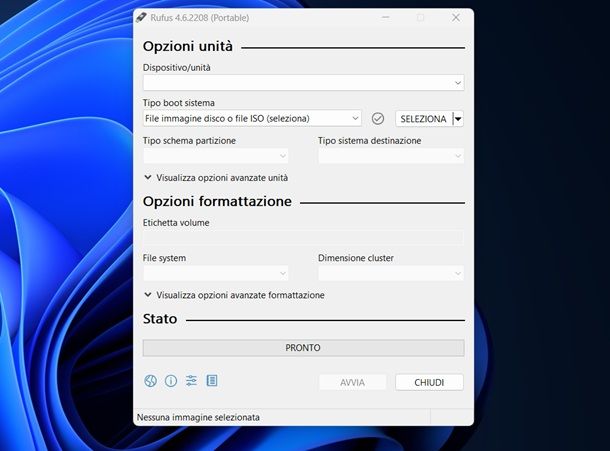The width and height of the screenshot is (610, 451).
Task: Open the Tipo boot sistema dropdown
Action: [252, 118]
